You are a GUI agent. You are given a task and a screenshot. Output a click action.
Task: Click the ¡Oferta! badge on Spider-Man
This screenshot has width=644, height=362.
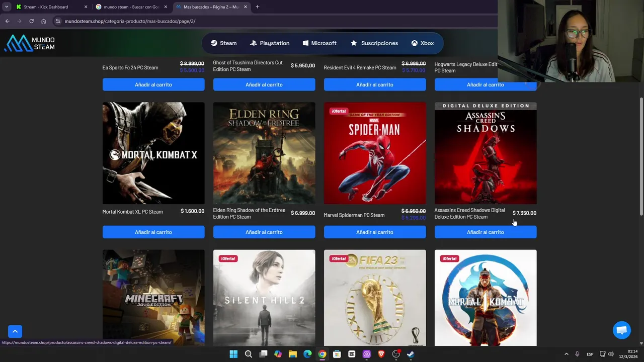(339, 111)
